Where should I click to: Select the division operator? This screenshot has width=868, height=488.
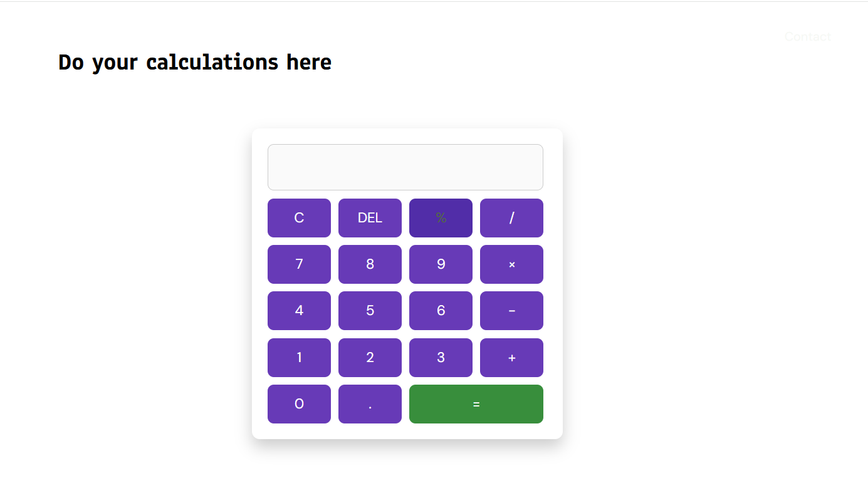point(511,217)
